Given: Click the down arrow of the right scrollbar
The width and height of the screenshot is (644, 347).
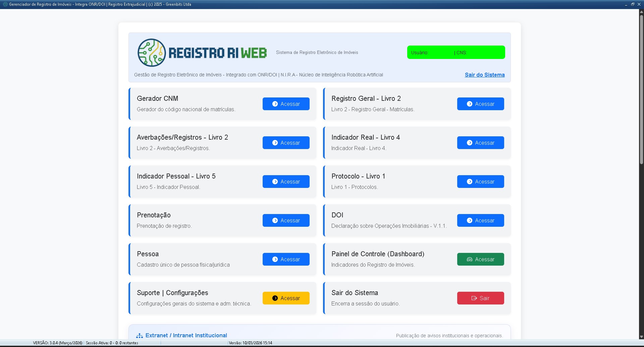Looking at the screenshot, I should pos(641,337).
